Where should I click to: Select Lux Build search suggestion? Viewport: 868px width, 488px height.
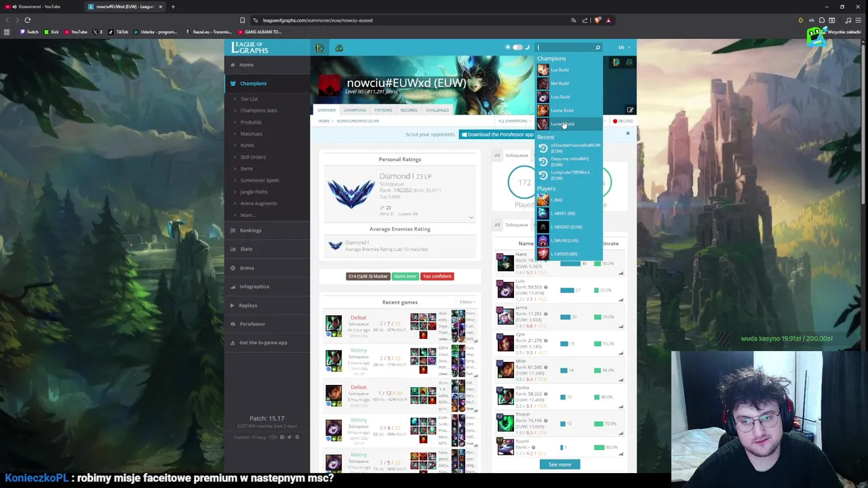pos(569,70)
